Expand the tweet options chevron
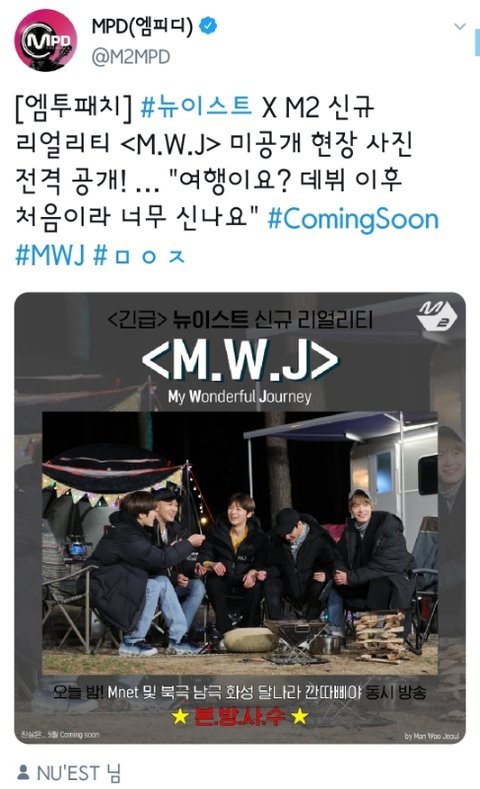 pos(460,26)
